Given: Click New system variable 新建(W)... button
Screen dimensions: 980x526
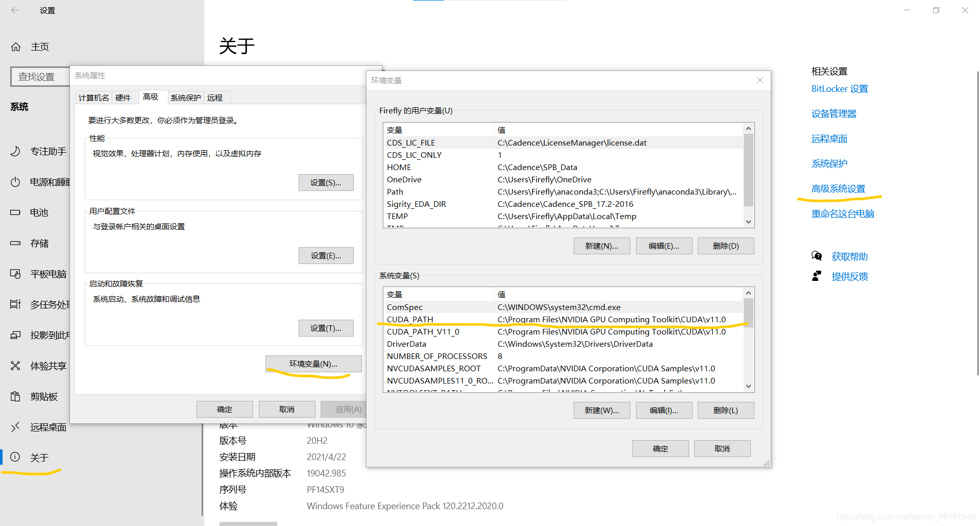Looking at the screenshot, I should (x=602, y=410).
